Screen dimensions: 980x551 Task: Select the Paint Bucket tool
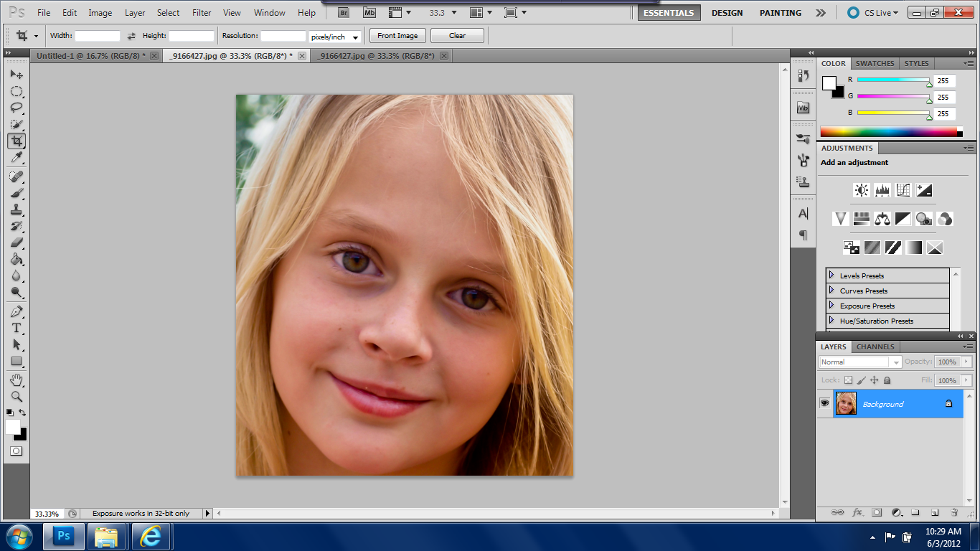coord(17,259)
